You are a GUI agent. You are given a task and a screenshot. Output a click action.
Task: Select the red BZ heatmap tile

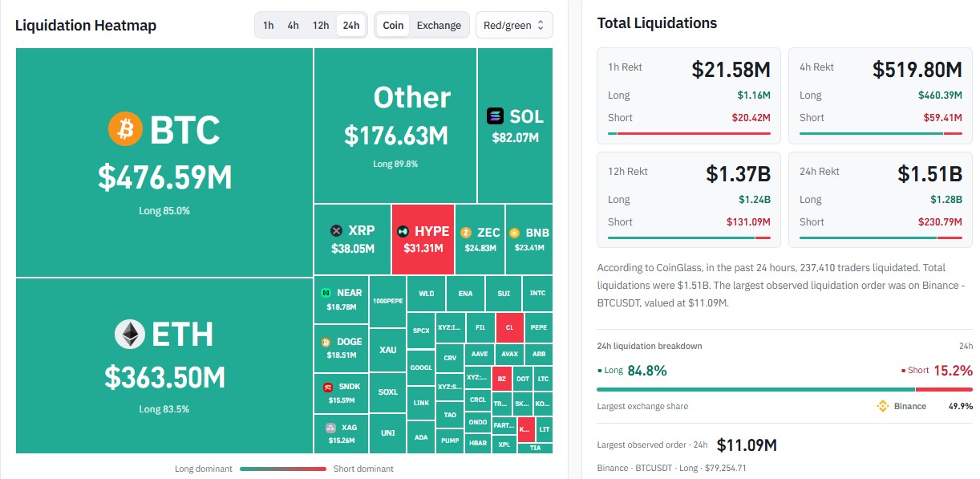tap(502, 378)
